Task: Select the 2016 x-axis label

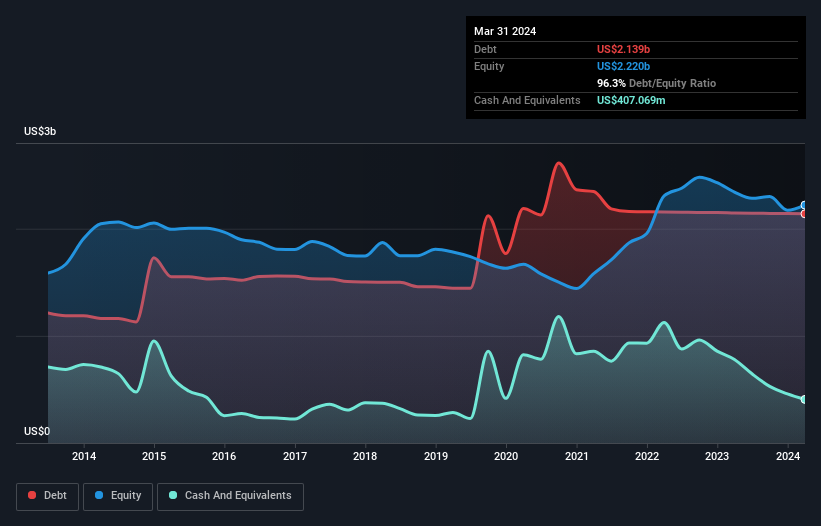Action: (224, 456)
